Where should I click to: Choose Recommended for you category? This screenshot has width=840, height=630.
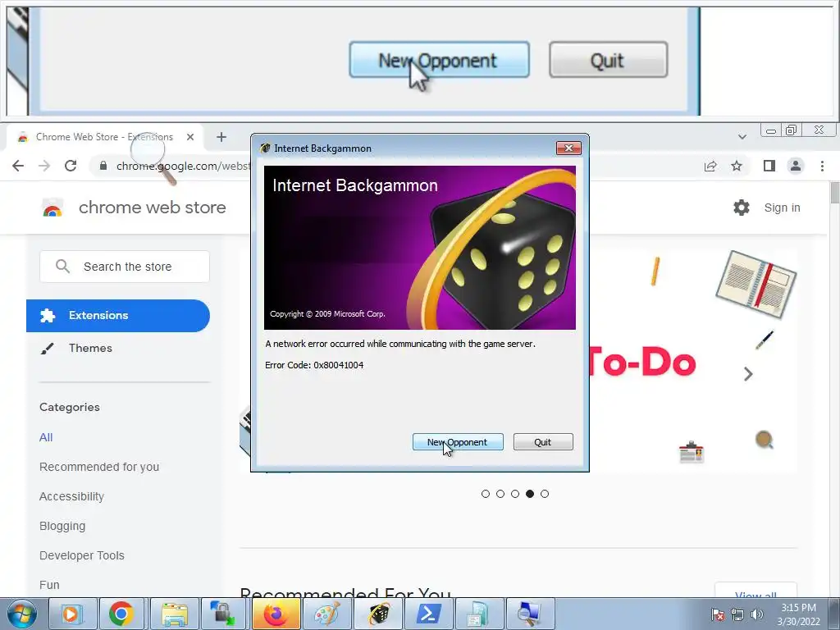[99, 467]
